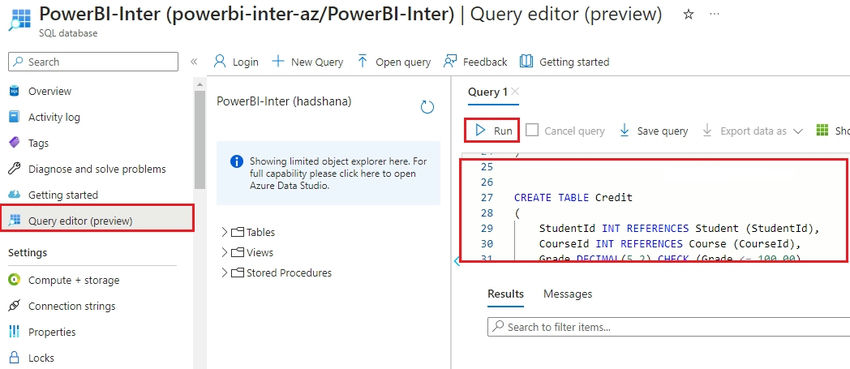This screenshot has width=850, height=369.
Task: Click the Export data as icon
Action: tap(707, 131)
